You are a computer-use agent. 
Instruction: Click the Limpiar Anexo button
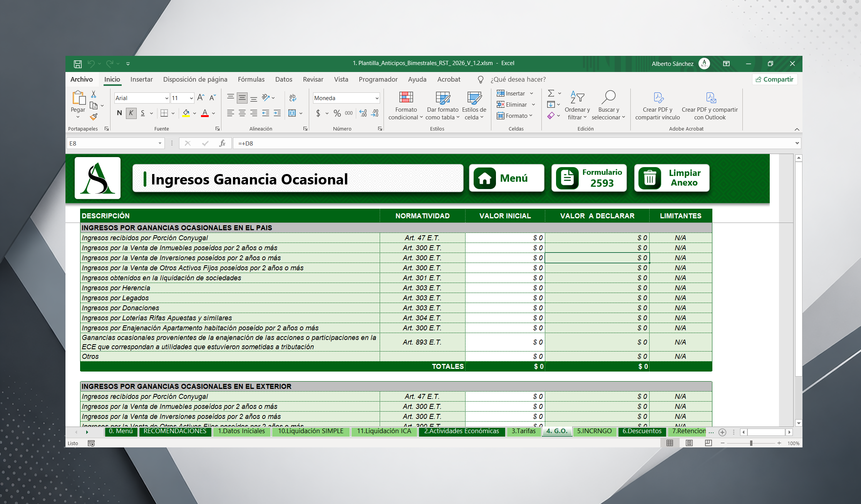click(x=672, y=178)
